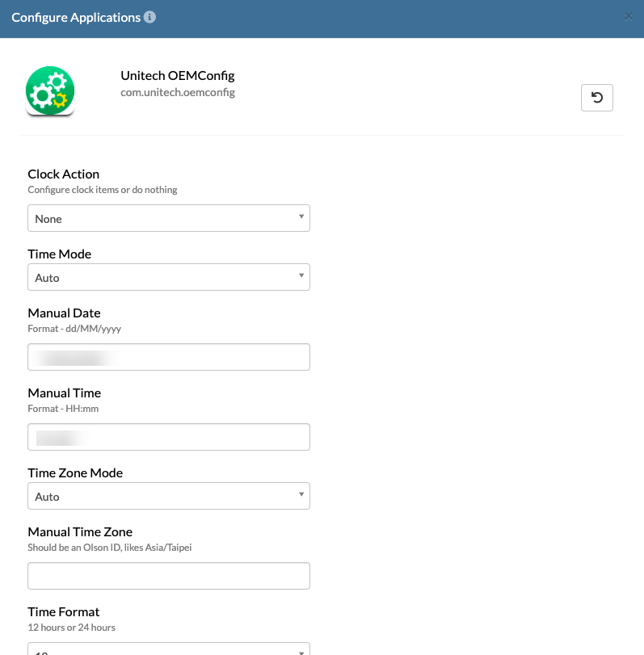Close the Configure Applications dialog
Image resolution: width=644 pixels, height=655 pixels.
pos(628,17)
